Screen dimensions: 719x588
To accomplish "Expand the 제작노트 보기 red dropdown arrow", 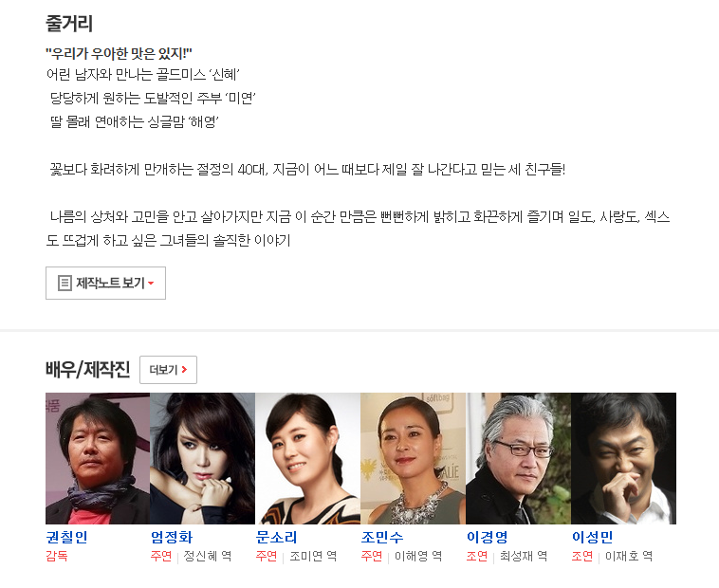I will (x=151, y=284).
